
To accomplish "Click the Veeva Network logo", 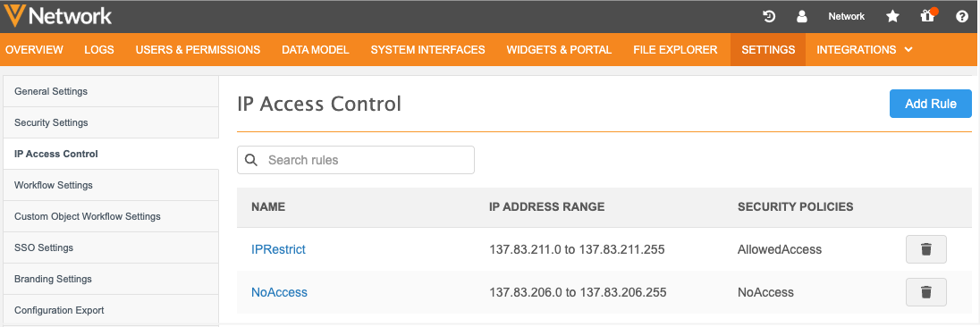I will [57, 15].
